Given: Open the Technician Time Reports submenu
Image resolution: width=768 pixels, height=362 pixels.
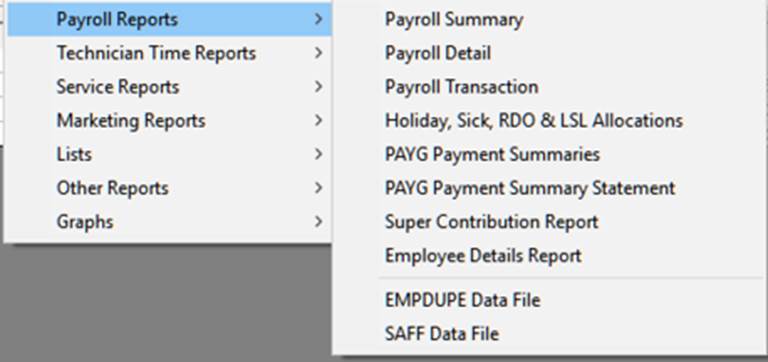Looking at the screenshot, I should (x=169, y=53).
